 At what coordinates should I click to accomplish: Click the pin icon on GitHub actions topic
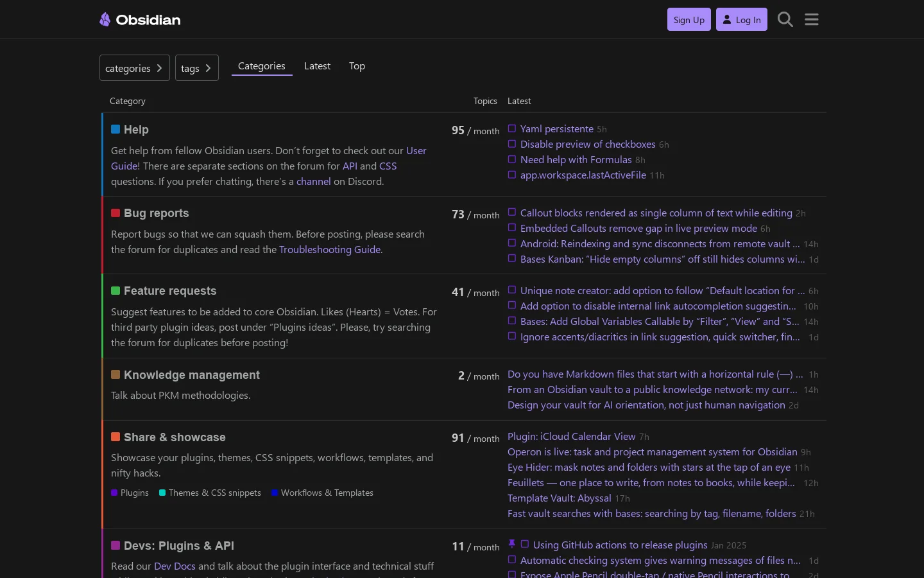[x=511, y=544]
